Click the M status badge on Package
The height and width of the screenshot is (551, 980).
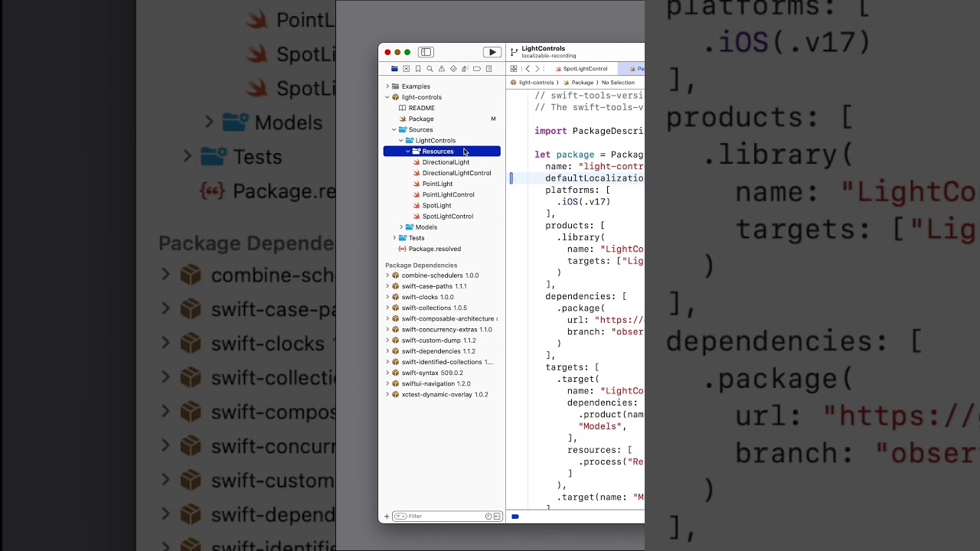pyautogui.click(x=493, y=119)
